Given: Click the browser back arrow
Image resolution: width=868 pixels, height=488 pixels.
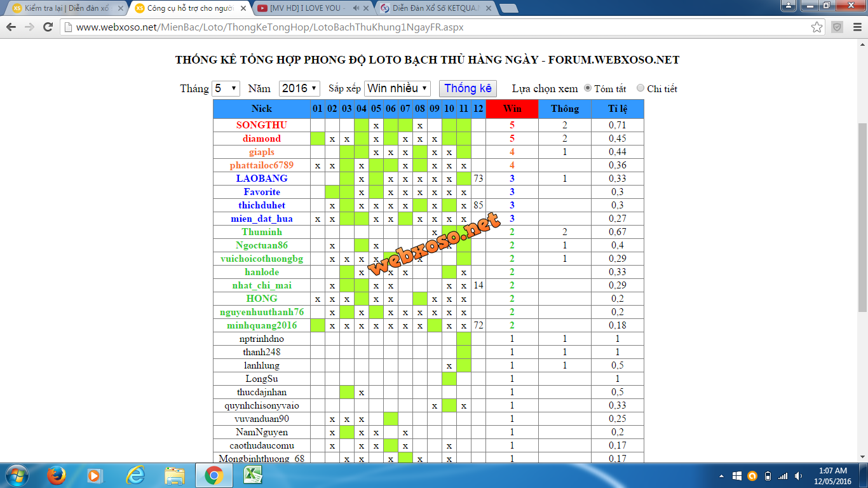Looking at the screenshot, I should (11, 27).
